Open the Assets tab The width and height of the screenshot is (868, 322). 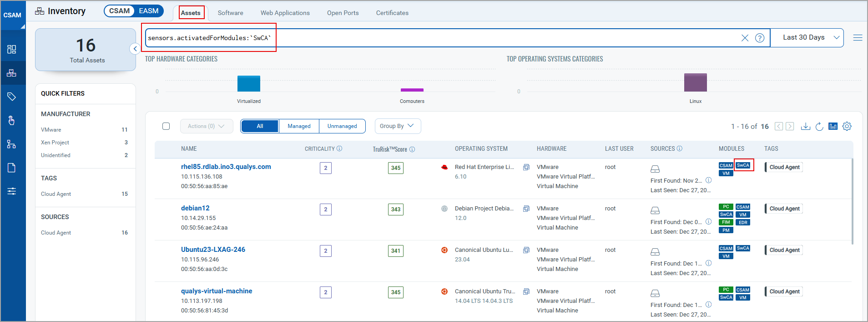(x=191, y=13)
